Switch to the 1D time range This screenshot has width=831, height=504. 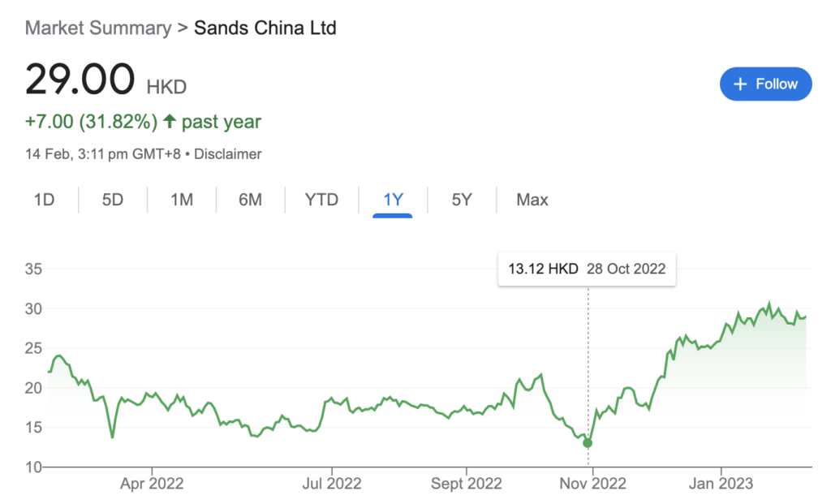(x=44, y=200)
